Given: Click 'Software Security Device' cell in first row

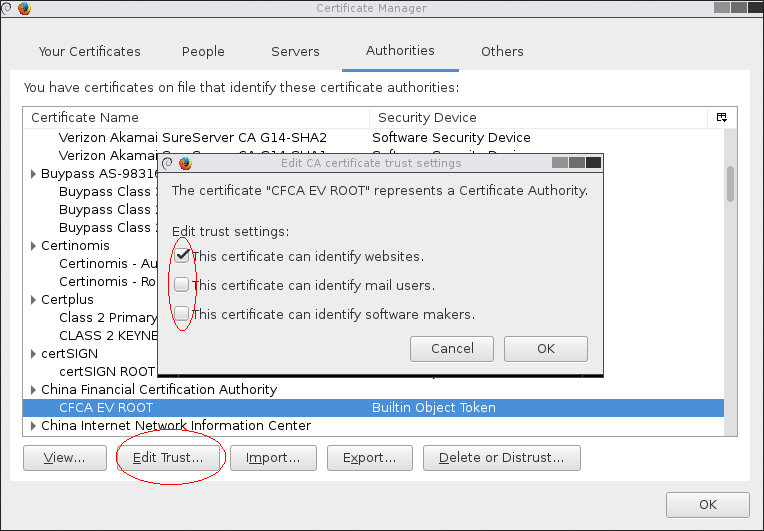Looking at the screenshot, I should pos(451,137).
